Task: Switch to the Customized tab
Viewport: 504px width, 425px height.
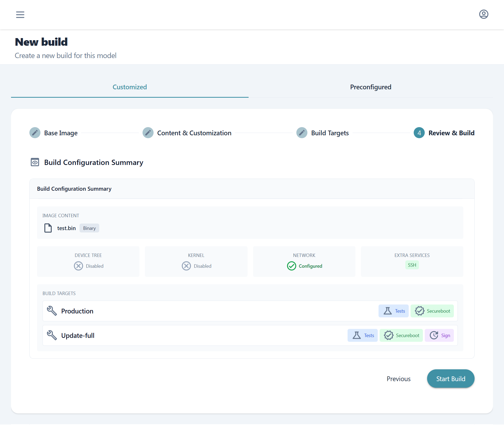Action: pyautogui.click(x=130, y=87)
